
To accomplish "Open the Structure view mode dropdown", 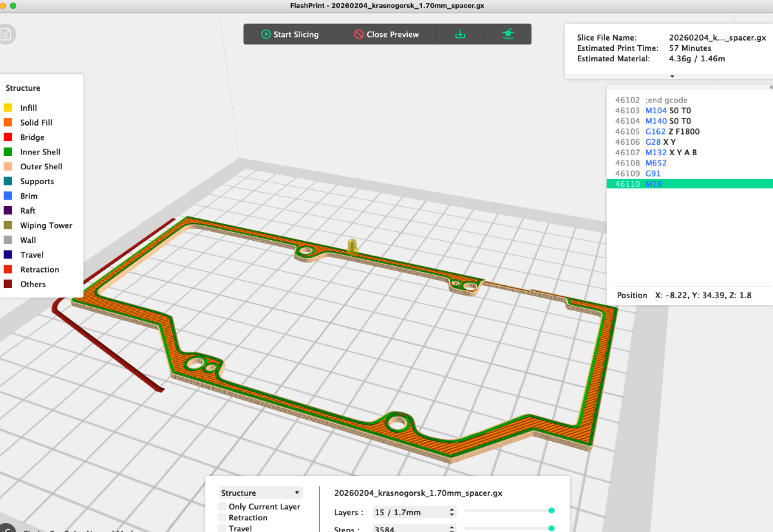I will coord(260,493).
